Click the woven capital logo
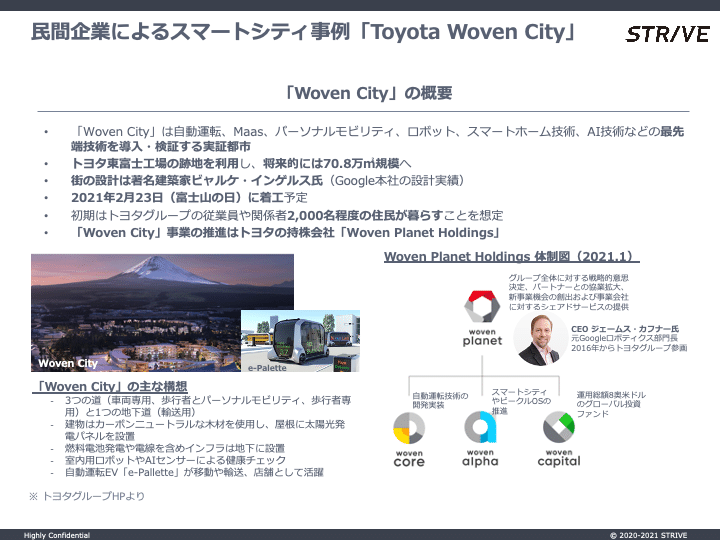The image size is (720, 540). 559,439
